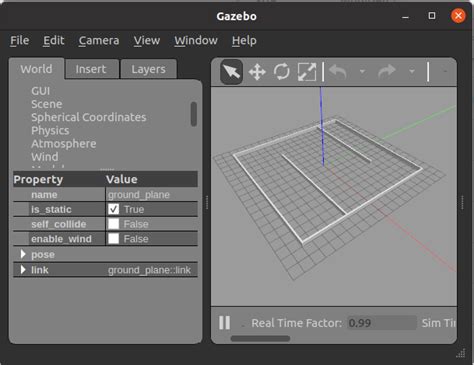
Task: Click the window resize grip
Action: click(x=461, y=353)
